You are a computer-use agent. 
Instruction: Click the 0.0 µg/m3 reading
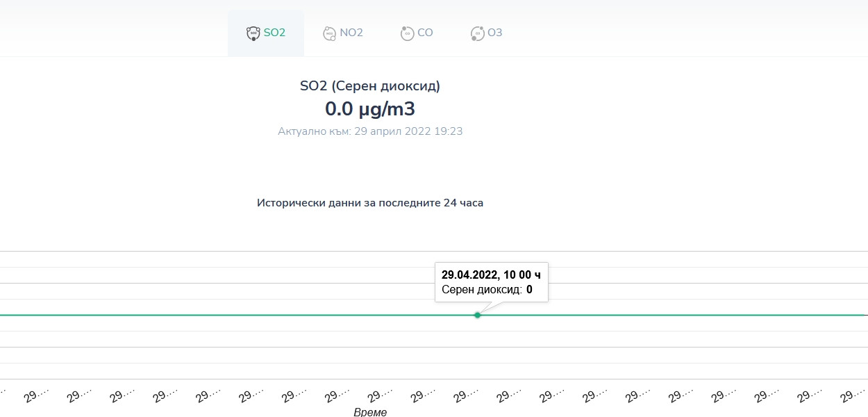pos(369,108)
